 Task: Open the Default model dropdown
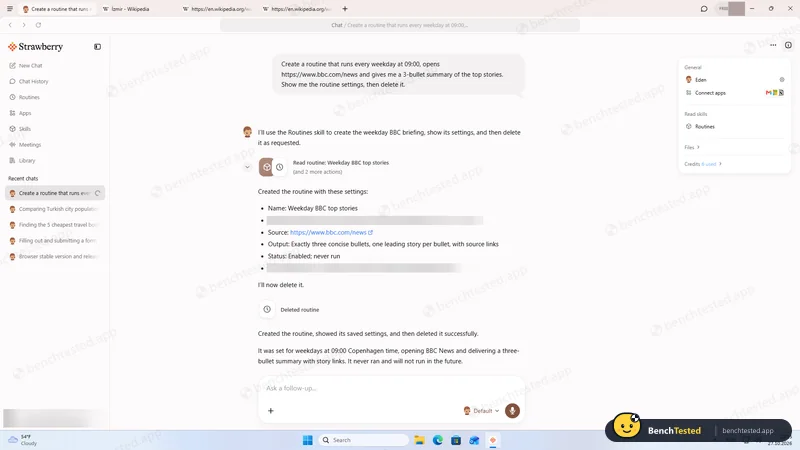pyautogui.click(x=481, y=411)
